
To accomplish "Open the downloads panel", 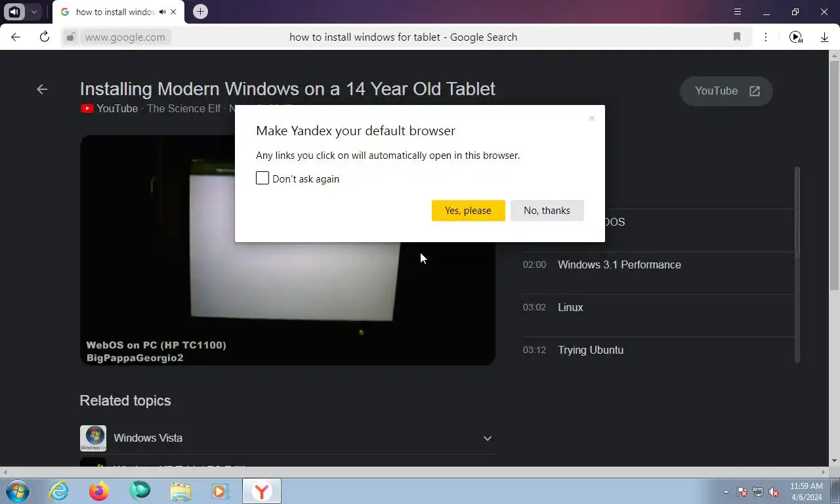I will pyautogui.click(x=824, y=37).
